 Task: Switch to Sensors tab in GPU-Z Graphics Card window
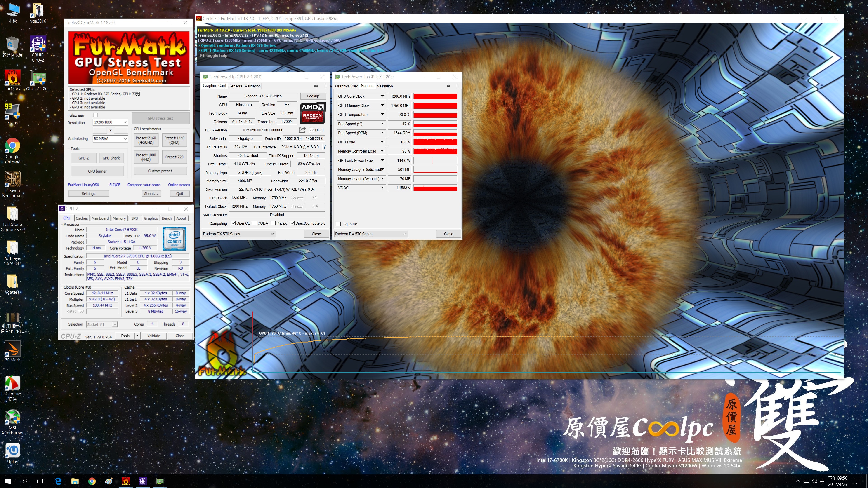click(x=235, y=86)
